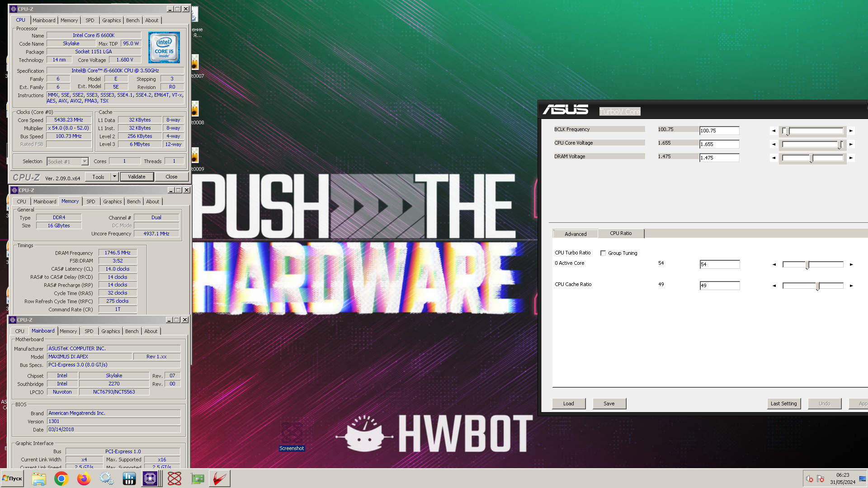Click the CPU Core Voltage input field

[719, 144]
